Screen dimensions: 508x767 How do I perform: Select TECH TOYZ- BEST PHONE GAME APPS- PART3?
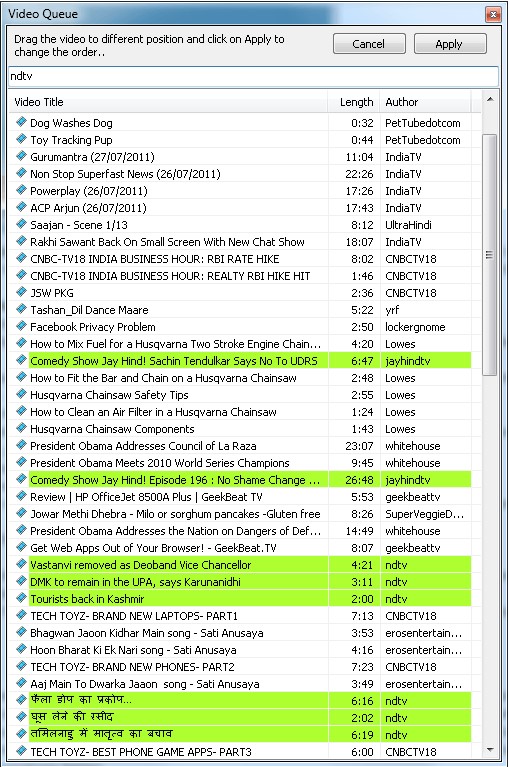(x=240, y=752)
